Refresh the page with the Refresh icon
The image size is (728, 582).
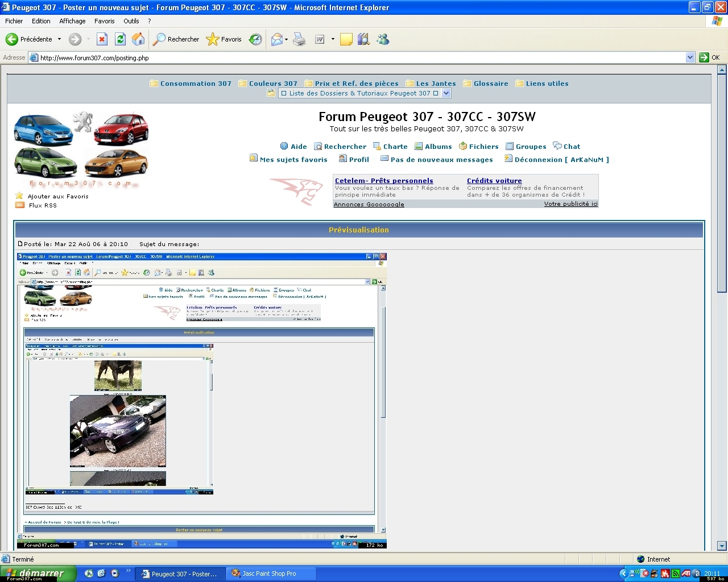(x=120, y=39)
